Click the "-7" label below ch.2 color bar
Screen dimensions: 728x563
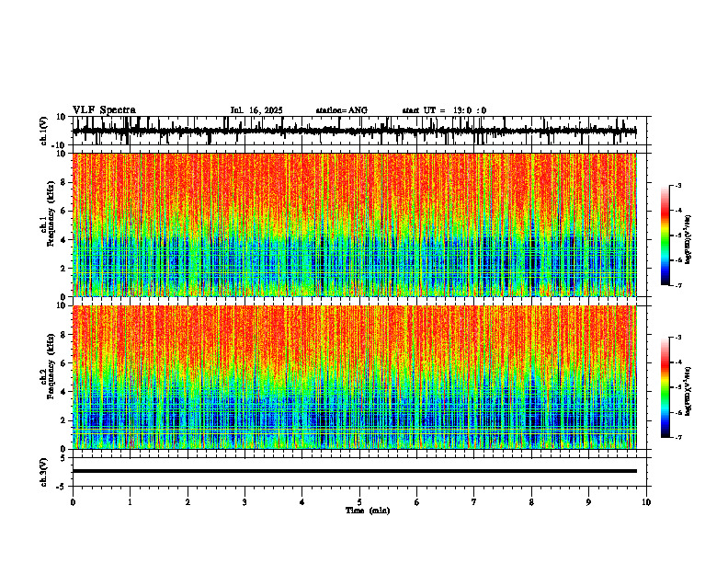tap(678, 437)
